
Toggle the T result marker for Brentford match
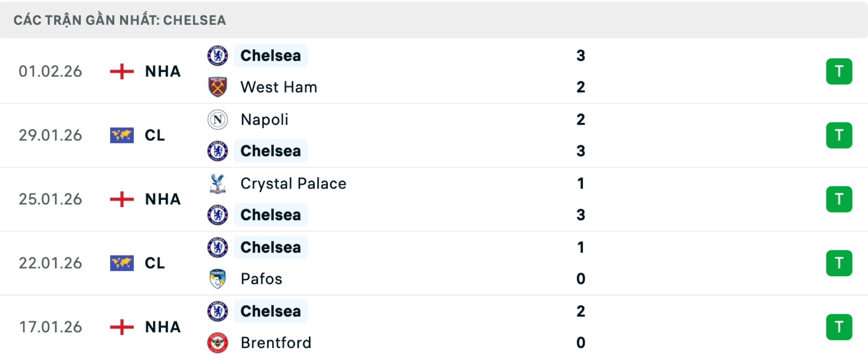click(840, 327)
